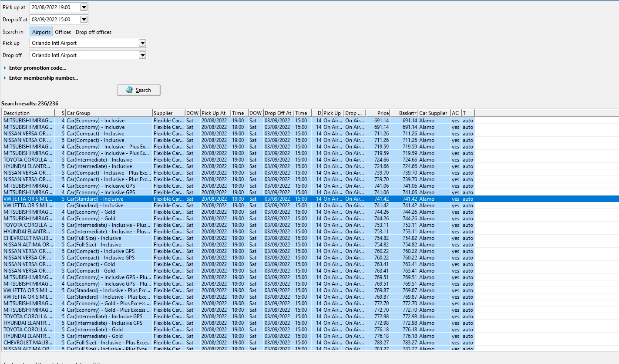Select the CHEVROLET MALIB... row priced 783.27

coord(238,343)
